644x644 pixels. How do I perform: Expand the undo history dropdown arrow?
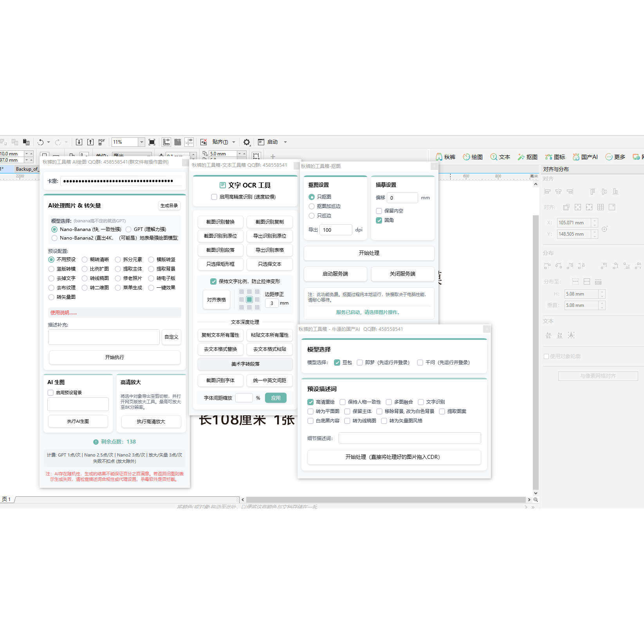[x=49, y=142]
